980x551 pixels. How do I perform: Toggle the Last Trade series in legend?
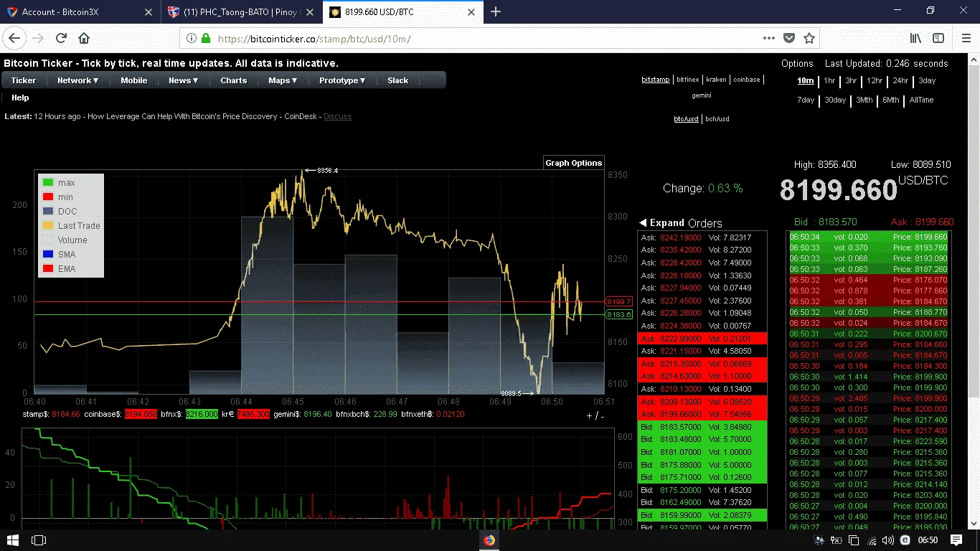pyautogui.click(x=48, y=226)
